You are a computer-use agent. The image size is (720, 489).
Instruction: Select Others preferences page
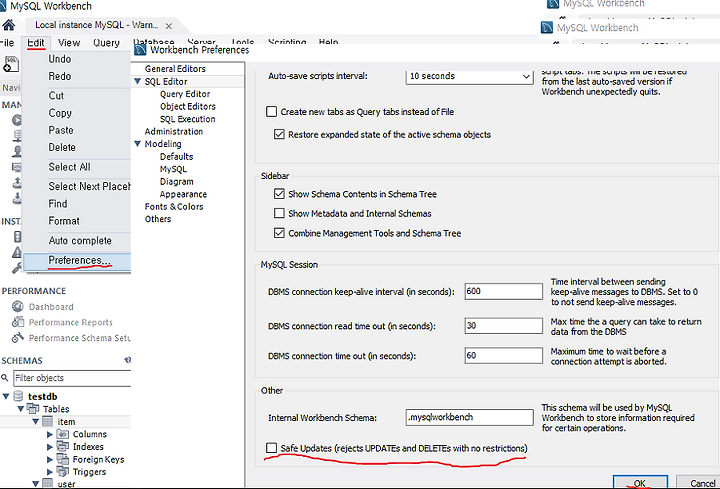(158, 219)
